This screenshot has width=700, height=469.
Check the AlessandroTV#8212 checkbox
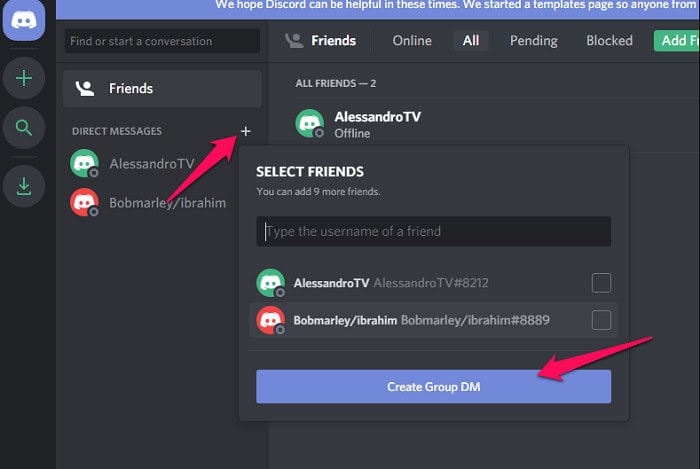[601, 282]
